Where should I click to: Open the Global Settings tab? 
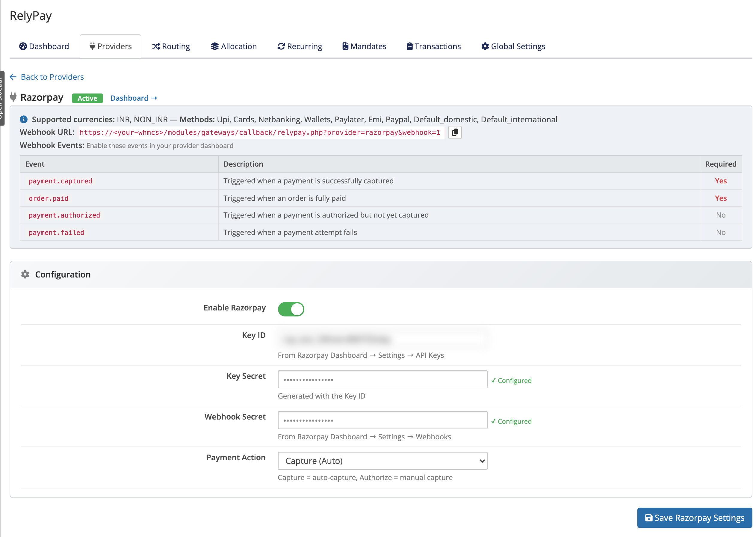point(513,46)
